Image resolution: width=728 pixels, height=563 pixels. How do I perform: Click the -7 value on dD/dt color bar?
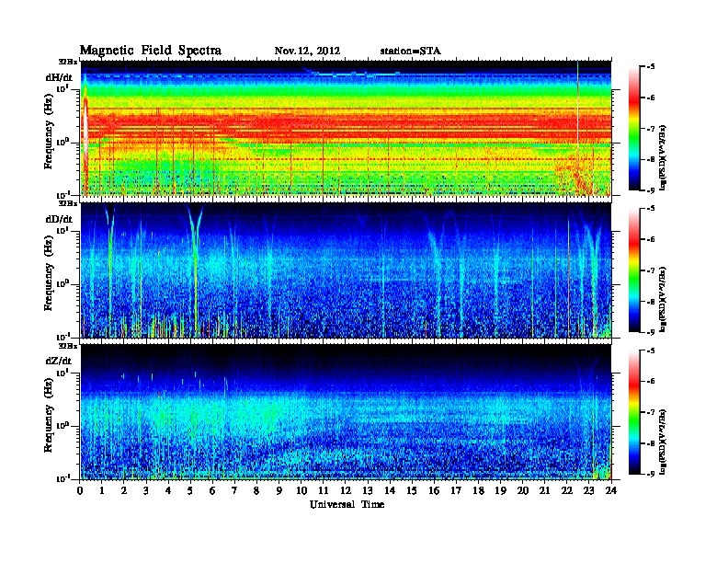(x=651, y=270)
